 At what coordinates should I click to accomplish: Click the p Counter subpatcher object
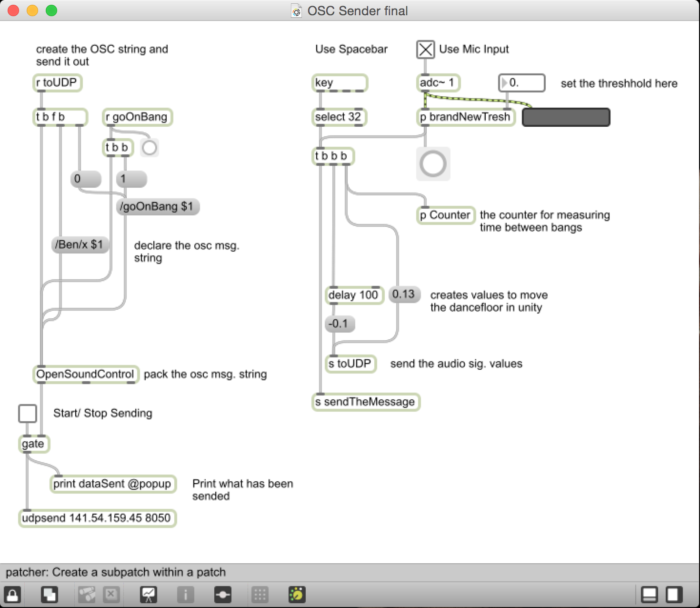tap(446, 215)
